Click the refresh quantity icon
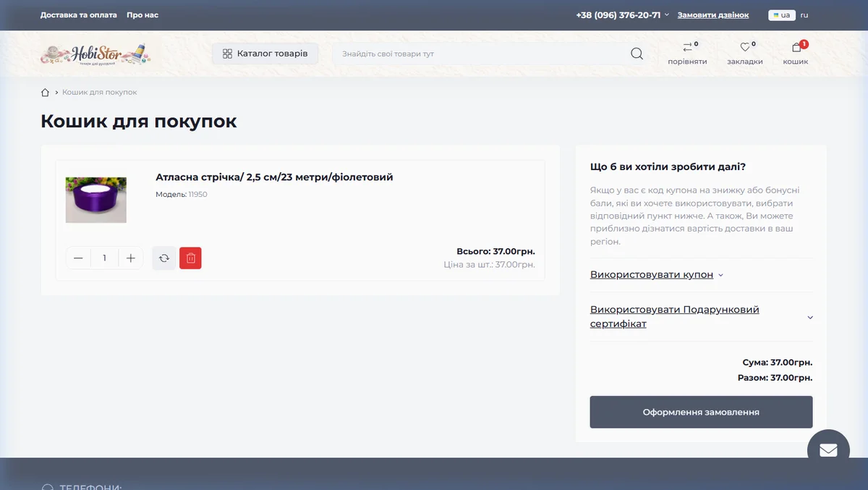 [x=164, y=258]
